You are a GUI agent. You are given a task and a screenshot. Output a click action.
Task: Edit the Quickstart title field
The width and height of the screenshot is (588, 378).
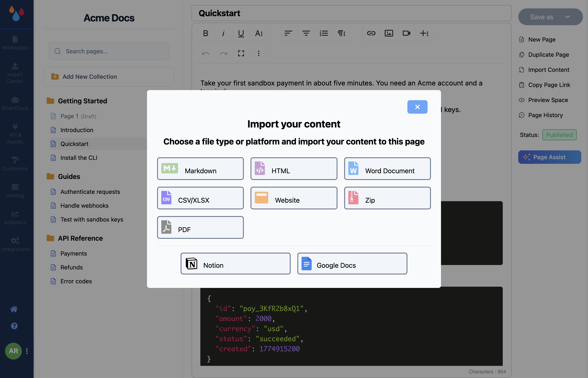(x=351, y=13)
